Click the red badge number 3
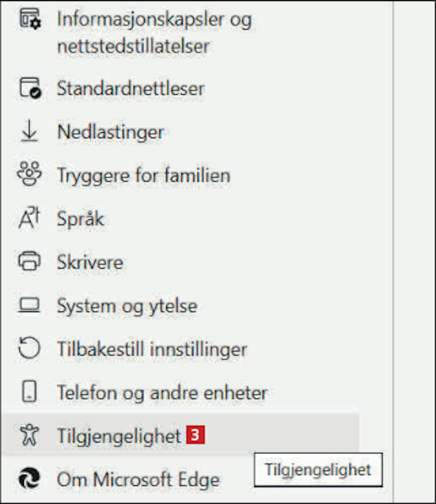436x504 pixels. pos(196,435)
